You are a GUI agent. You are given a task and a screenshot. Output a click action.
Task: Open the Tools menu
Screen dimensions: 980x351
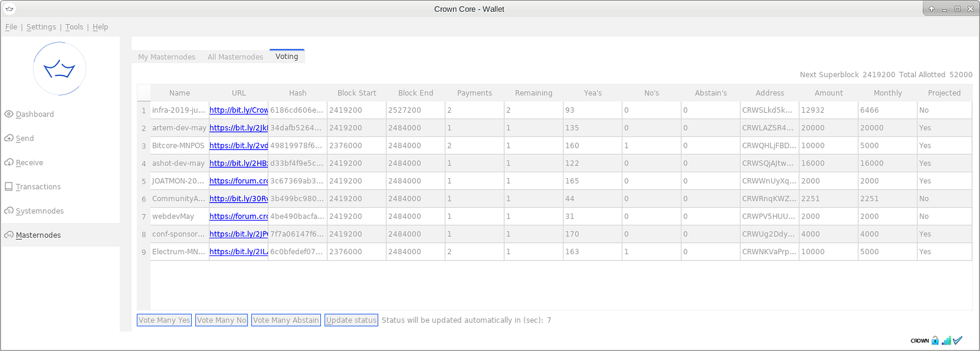74,27
